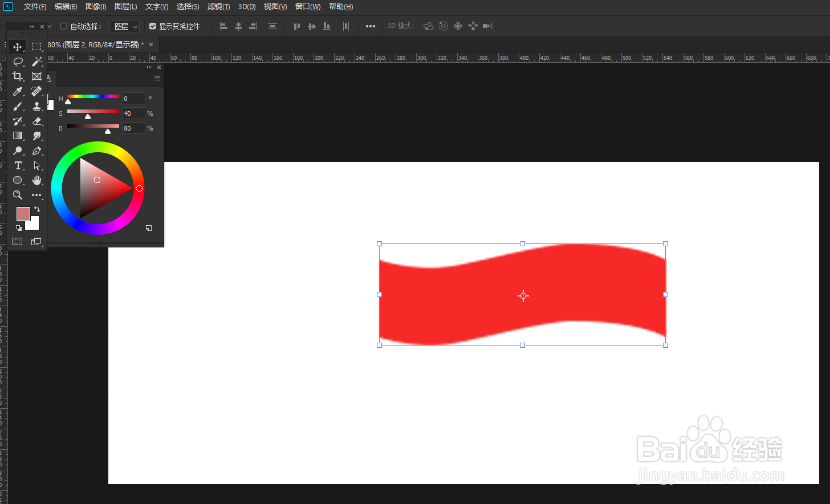The width and height of the screenshot is (830, 504).
Task: Change screen mode from tools panel
Action: pyautogui.click(x=36, y=242)
